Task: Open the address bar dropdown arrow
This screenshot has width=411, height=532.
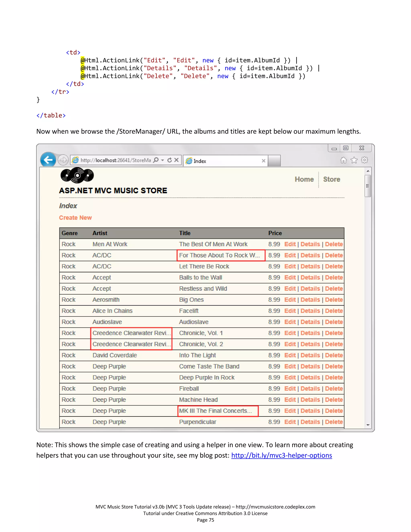Action: [162, 160]
